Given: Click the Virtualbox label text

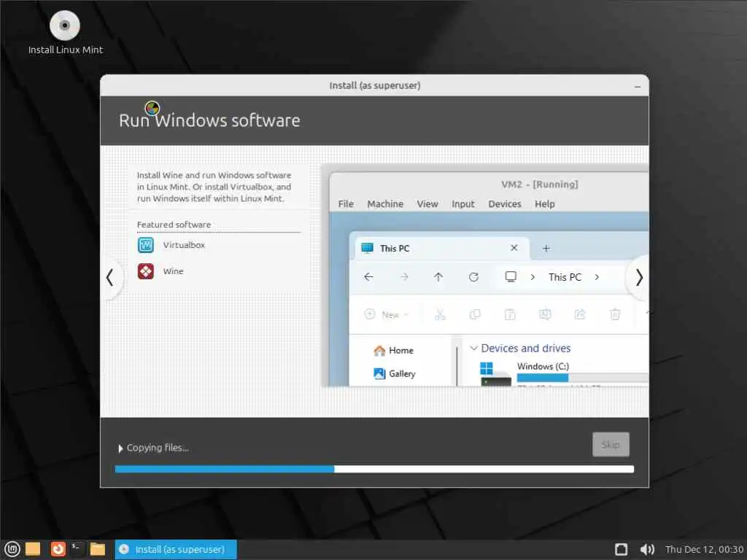Looking at the screenshot, I should tap(184, 245).
